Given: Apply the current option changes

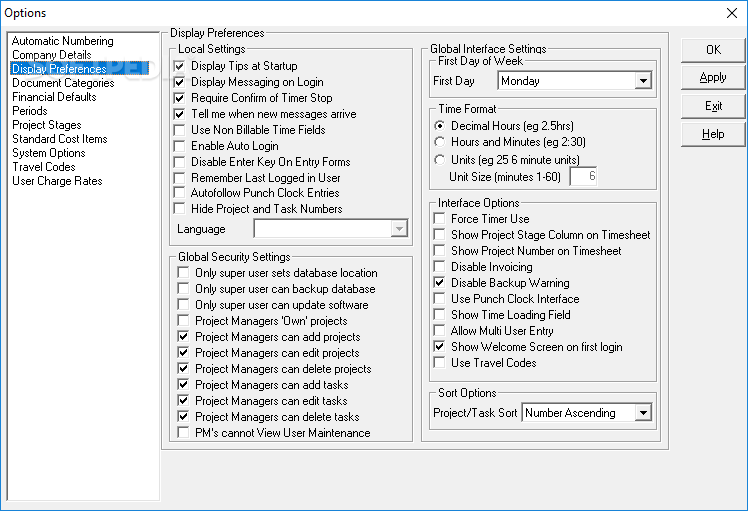Looking at the screenshot, I should tap(713, 77).
